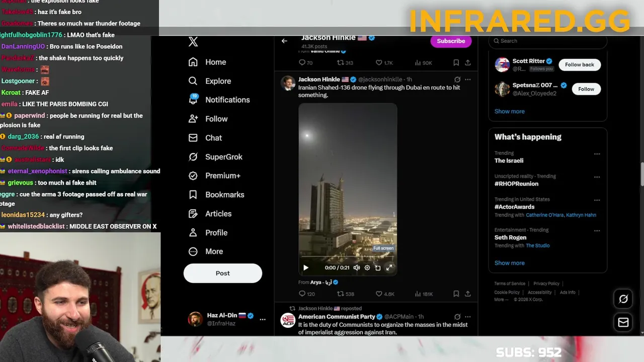
Task: Repost the post with 538 reposts
Action: pos(345,294)
